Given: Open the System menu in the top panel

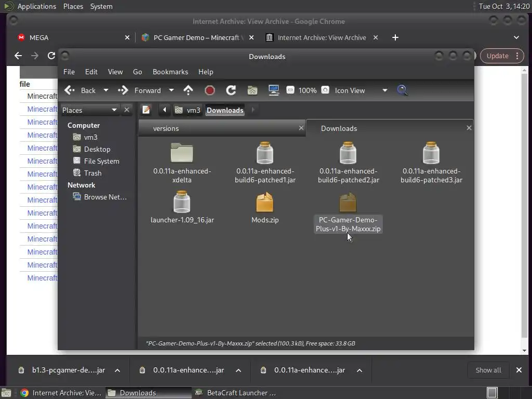Looking at the screenshot, I should click(x=101, y=6).
